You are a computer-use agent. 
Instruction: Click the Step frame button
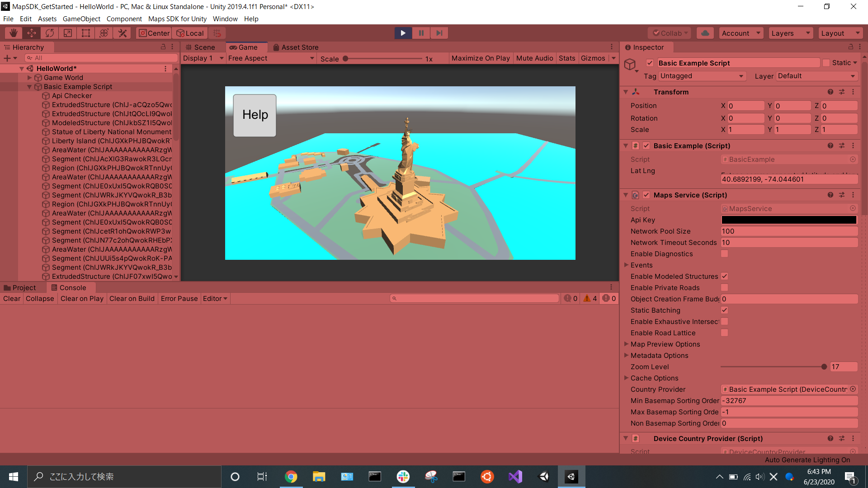click(439, 33)
